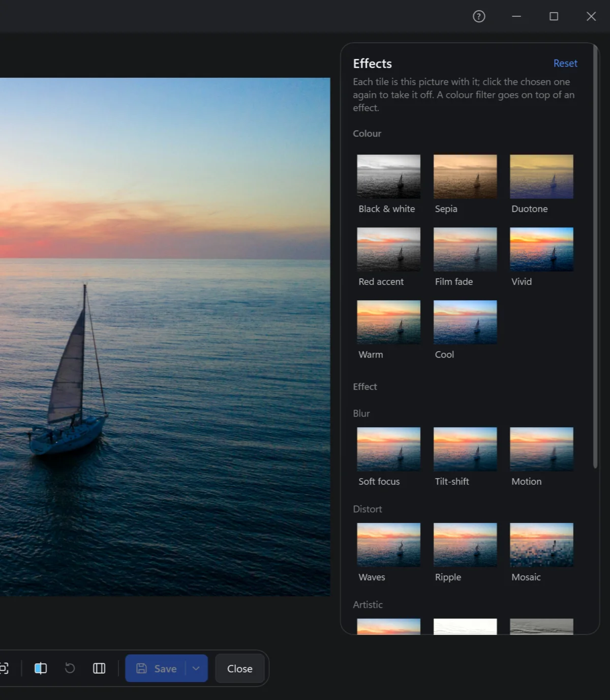Apply the Mosaic distort effect
The height and width of the screenshot is (700, 610).
pyautogui.click(x=541, y=544)
